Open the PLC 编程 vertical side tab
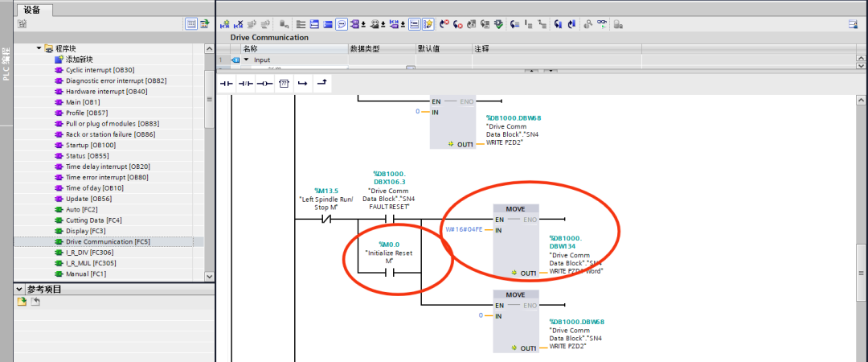The image size is (868, 362). pos(6,64)
